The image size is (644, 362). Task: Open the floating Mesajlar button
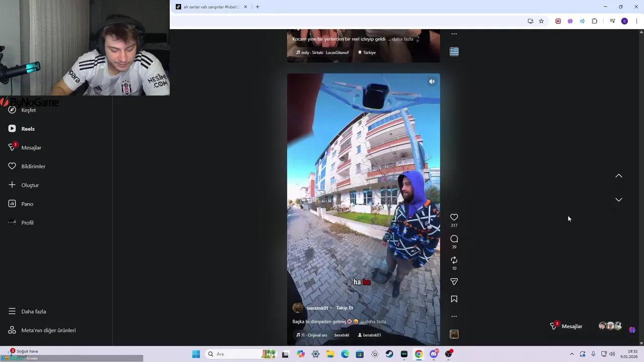566,326
